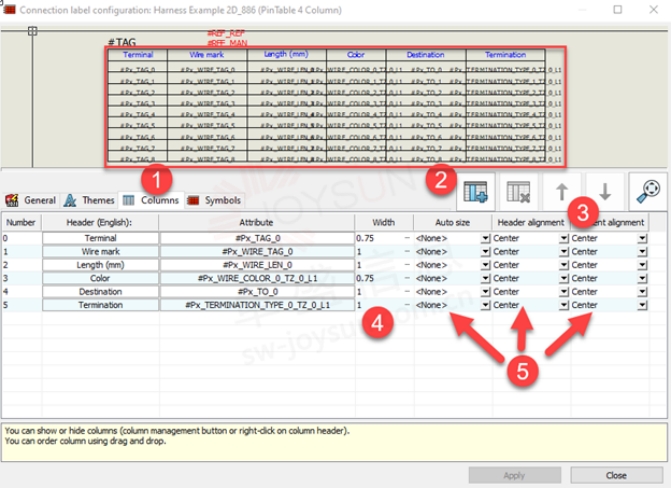
Task: Edit the Destination header field
Action: (x=100, y=292)
